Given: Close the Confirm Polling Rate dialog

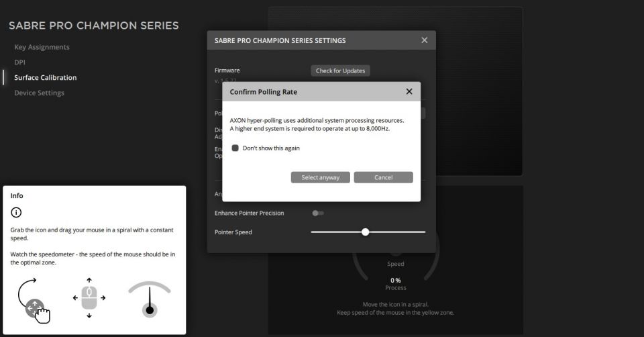Looking at the screenshot, I should (409, 91).
